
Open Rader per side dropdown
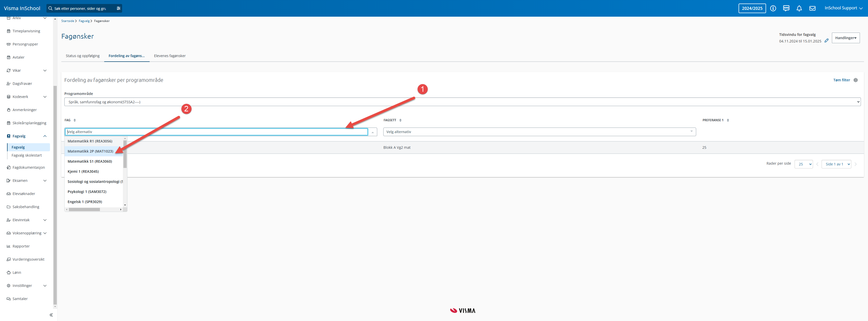click(x=803, y=164)
